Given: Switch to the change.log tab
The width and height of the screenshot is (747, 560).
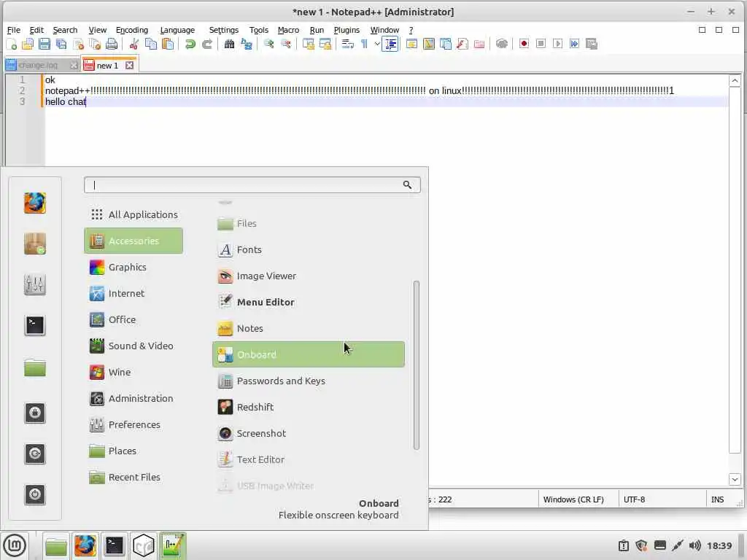Looking at the screenshot, I should (38, 65).
